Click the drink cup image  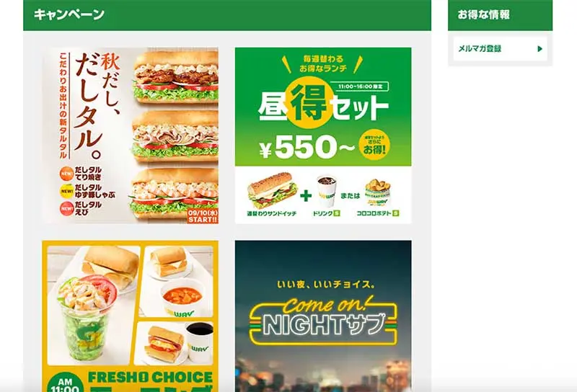pyautogui.click(x=327, y=191)
